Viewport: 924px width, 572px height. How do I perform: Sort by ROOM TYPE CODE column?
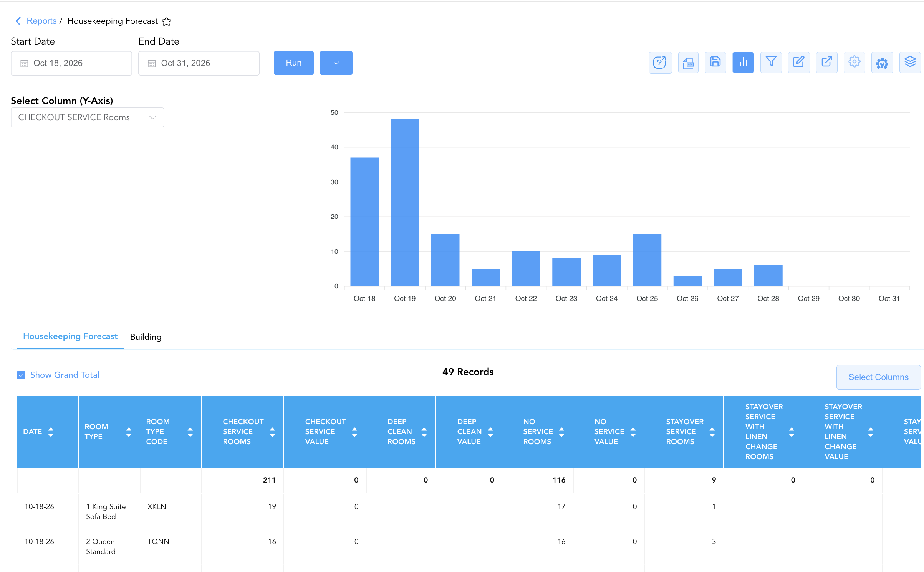point(190,432)
